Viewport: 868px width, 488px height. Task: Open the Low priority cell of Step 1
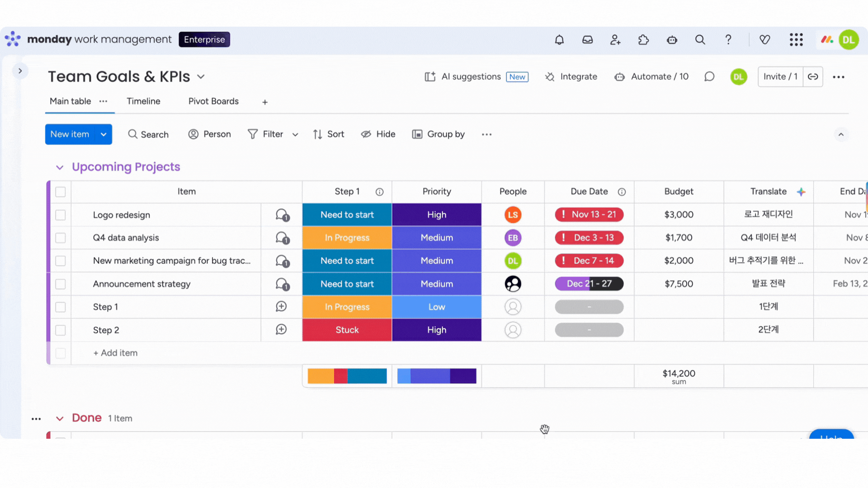(437, 307)
